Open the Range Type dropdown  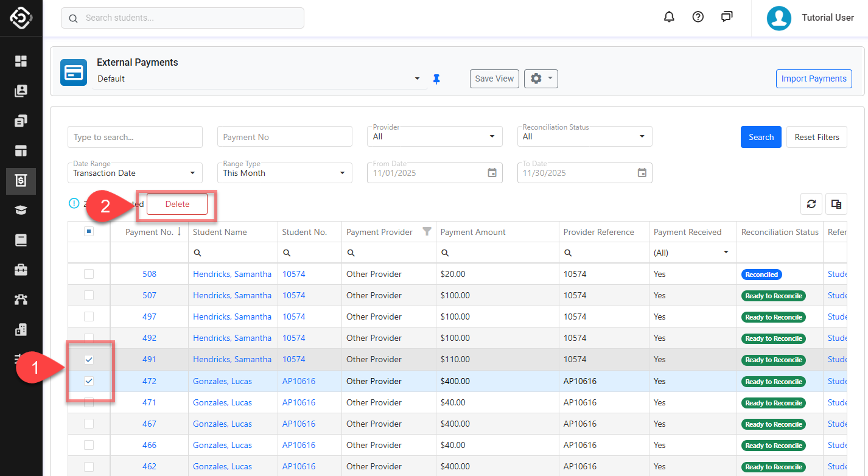coord(284,173)
